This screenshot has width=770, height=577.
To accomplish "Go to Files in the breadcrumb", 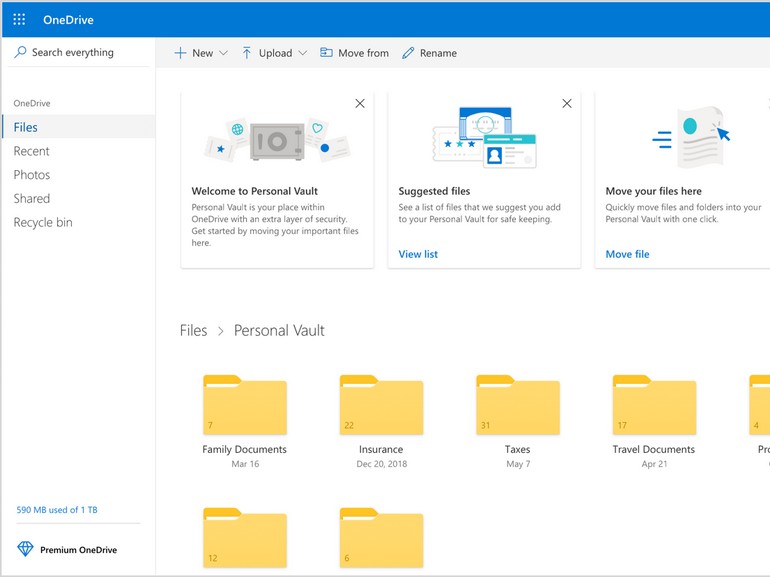I will coord(193,330).
